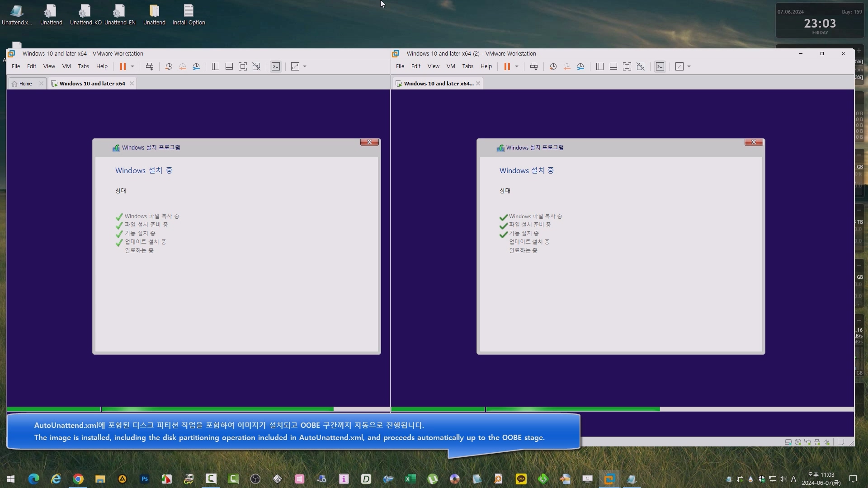Screen dimensions: 868x488
Task: Toggle library sidebar in left VMware window
Action: point(216,66)
